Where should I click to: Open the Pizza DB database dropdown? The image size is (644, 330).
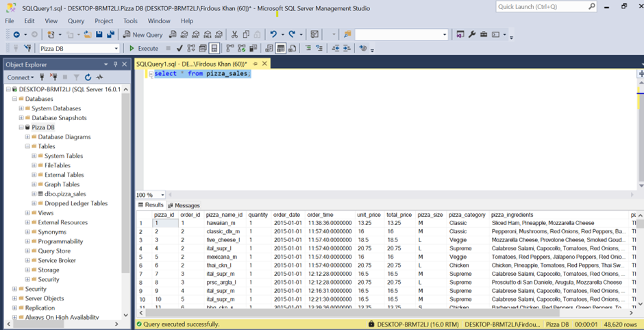pos(116,49)
